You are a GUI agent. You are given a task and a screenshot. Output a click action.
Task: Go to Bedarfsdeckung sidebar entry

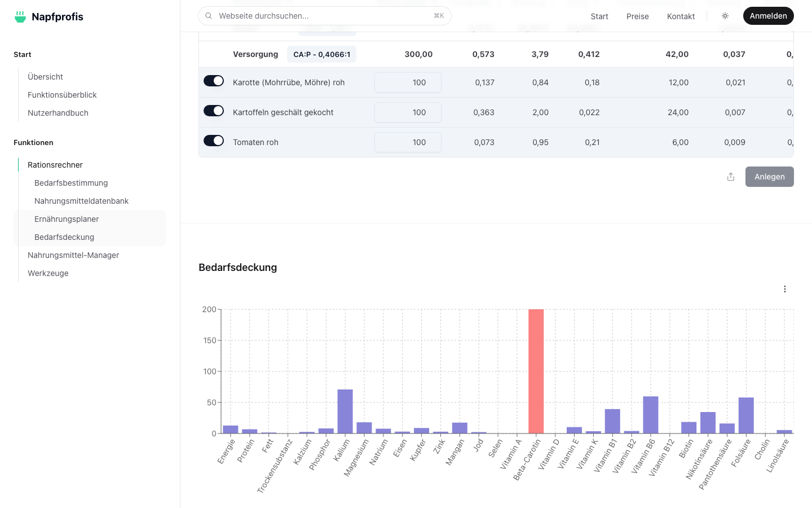(x=64, y=237)
